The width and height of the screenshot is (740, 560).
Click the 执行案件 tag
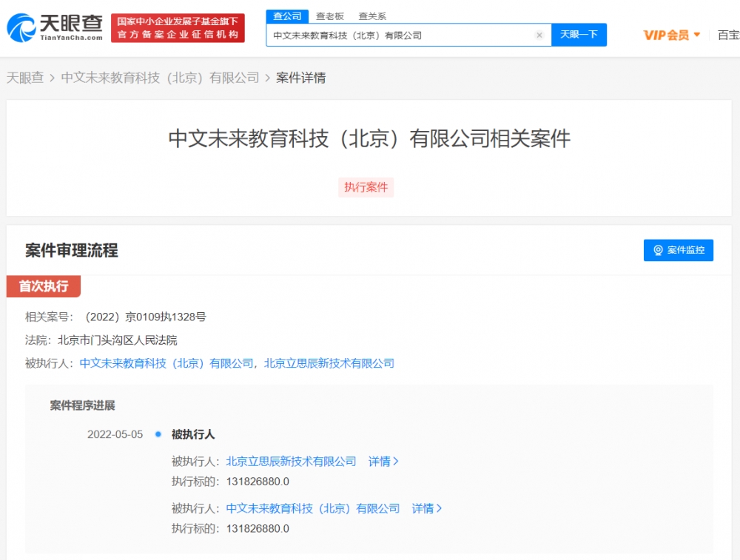click(366, 187)
